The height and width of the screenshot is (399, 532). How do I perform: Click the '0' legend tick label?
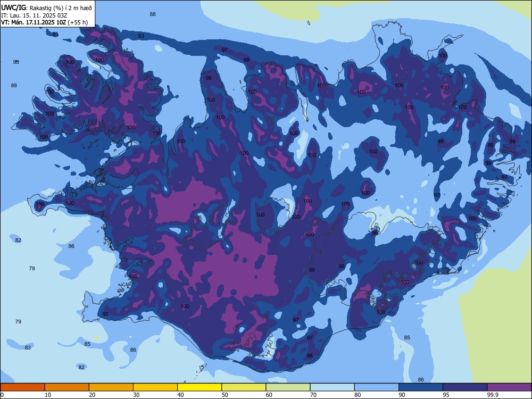[x=2, y=395]
